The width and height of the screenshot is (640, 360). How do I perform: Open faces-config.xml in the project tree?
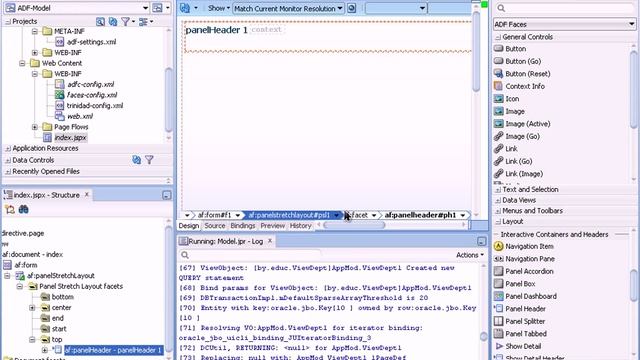(92, 95)
